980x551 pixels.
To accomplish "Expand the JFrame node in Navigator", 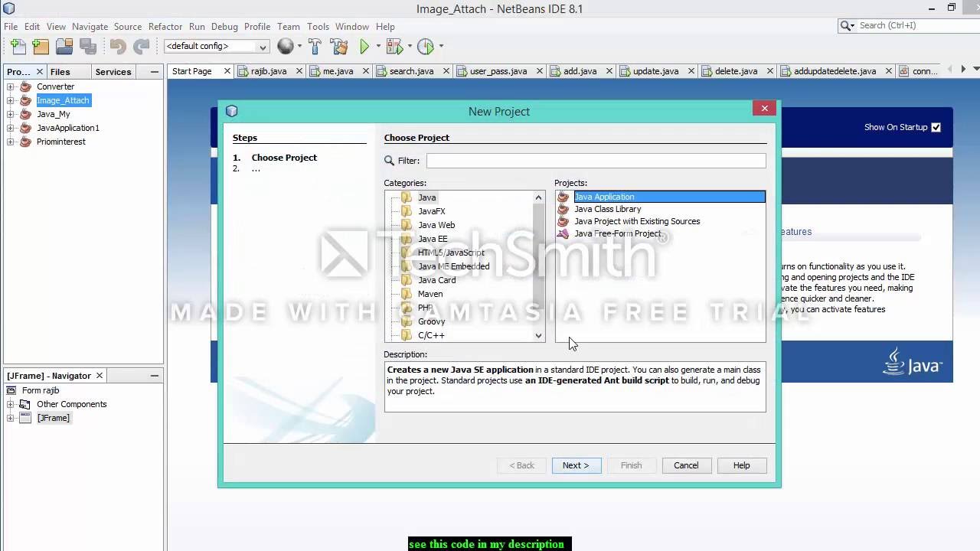I will [x=11, y=418].
